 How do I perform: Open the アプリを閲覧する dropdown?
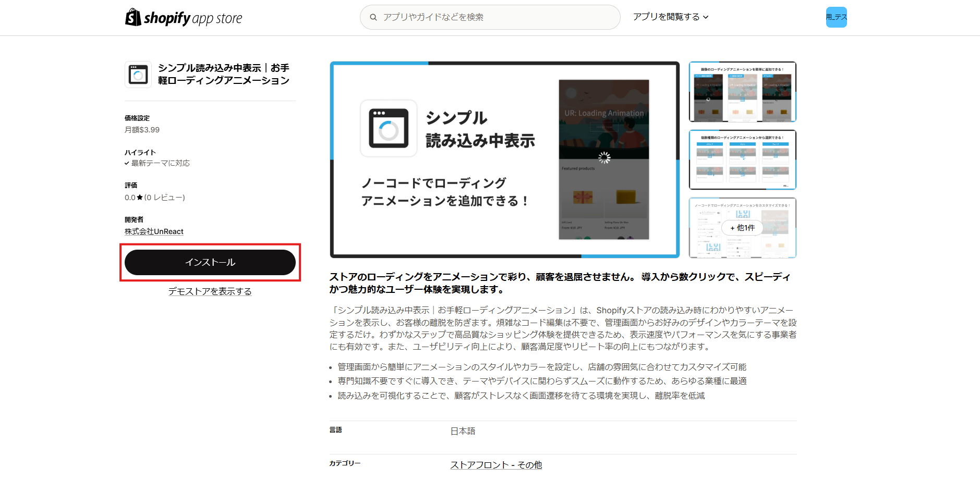667,17
